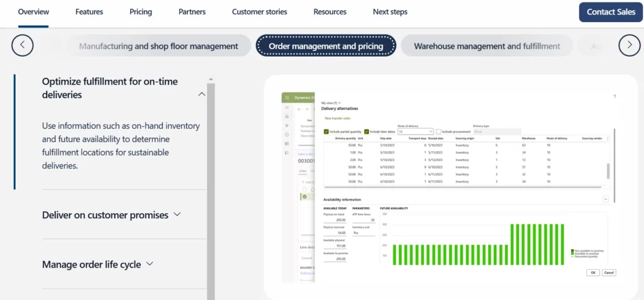Image resolution: width=644 pixels, height=300 pixels.
Task: Collapse the Availability information section chevron
Action: click(606, 199)
